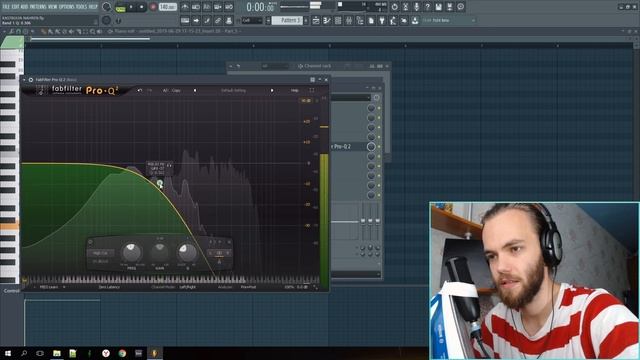
Task: Open the Default Setting preset menu
Action: click(233, 90)
